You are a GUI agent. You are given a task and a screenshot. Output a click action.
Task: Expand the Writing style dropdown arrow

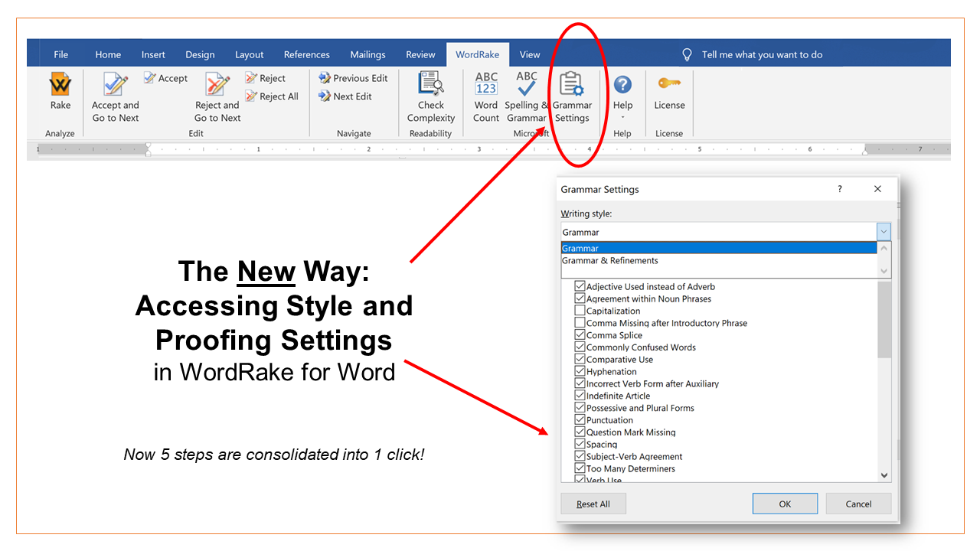tap(884, 232)
